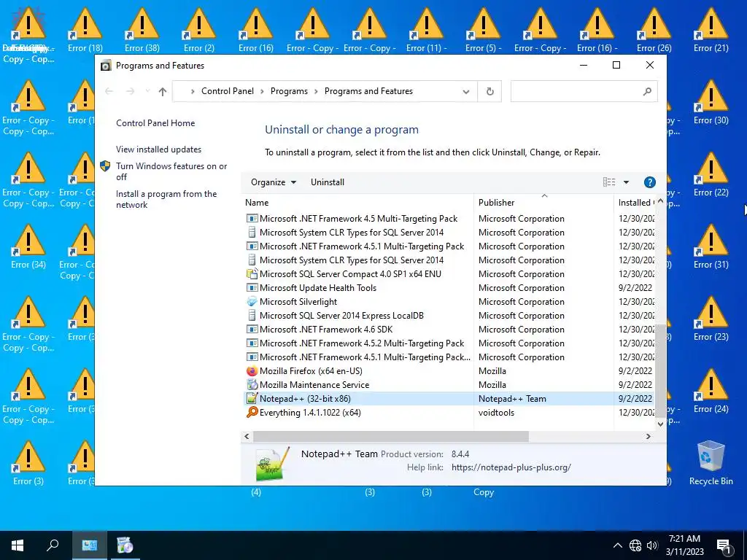Click the Control Panel taskbar button

coord(89,545)
